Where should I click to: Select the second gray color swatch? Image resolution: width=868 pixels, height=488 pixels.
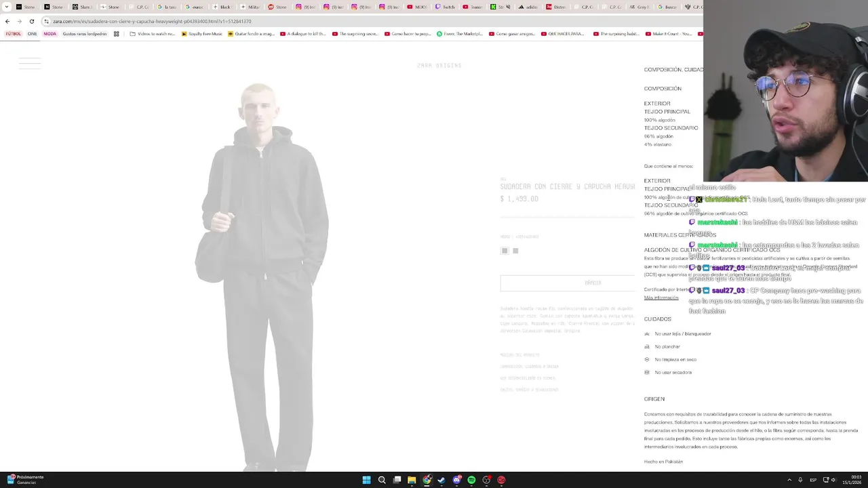(x=515, y=251)
